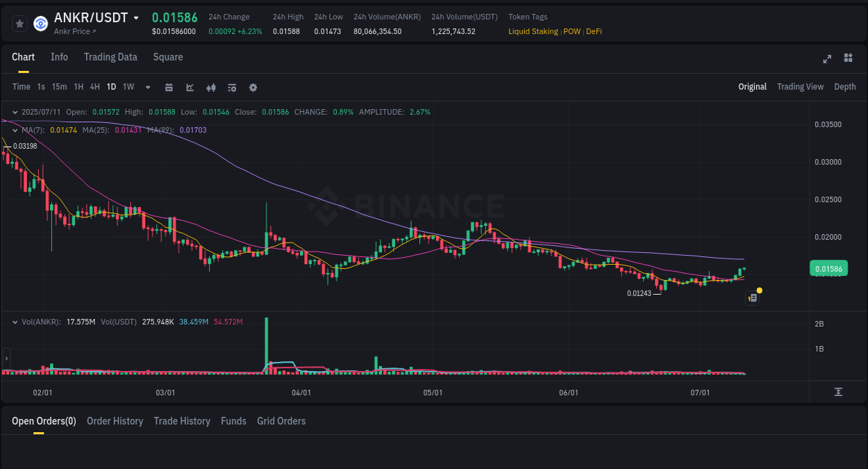Collapse the moving averages legend row
Image resolution: width=868 pixels, height=469 pixels.
pos(15,130)
